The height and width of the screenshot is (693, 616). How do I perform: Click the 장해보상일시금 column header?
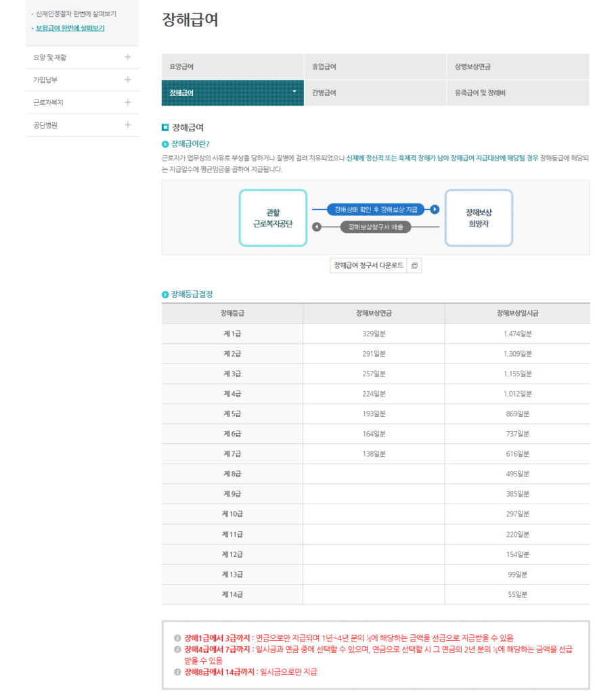[518, 313]
